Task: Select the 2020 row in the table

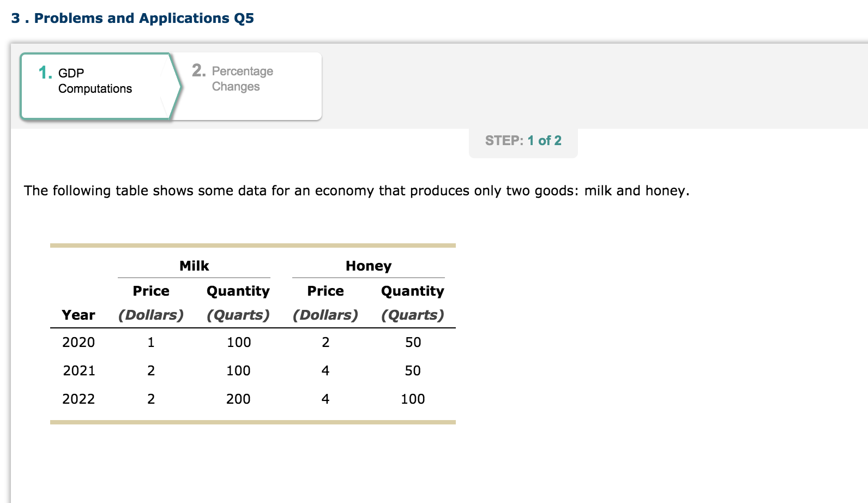Action: pos(78,342)
